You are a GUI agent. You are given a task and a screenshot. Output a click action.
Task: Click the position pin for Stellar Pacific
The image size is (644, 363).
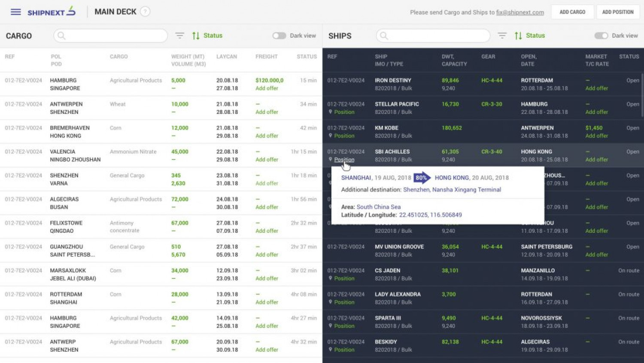331,112
